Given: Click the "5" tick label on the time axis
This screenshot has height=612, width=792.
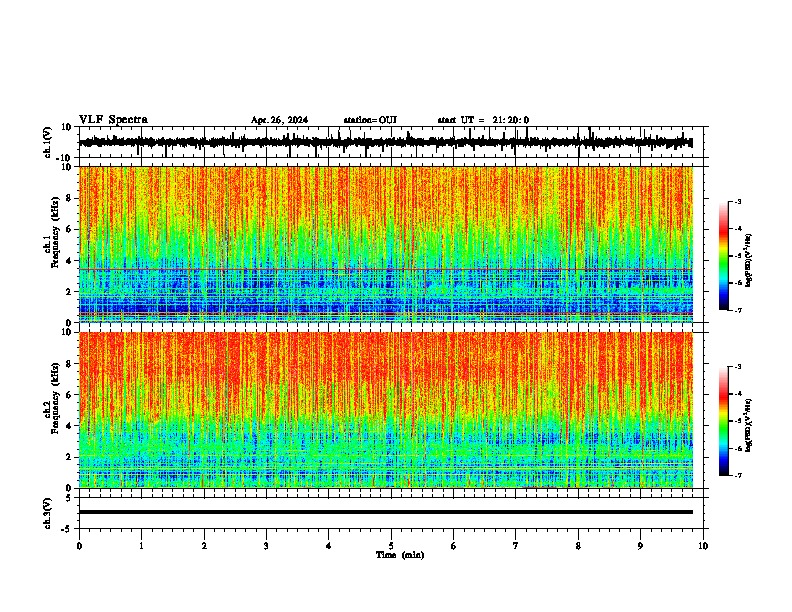Looking at the screenshot, I should pos(391,546).
